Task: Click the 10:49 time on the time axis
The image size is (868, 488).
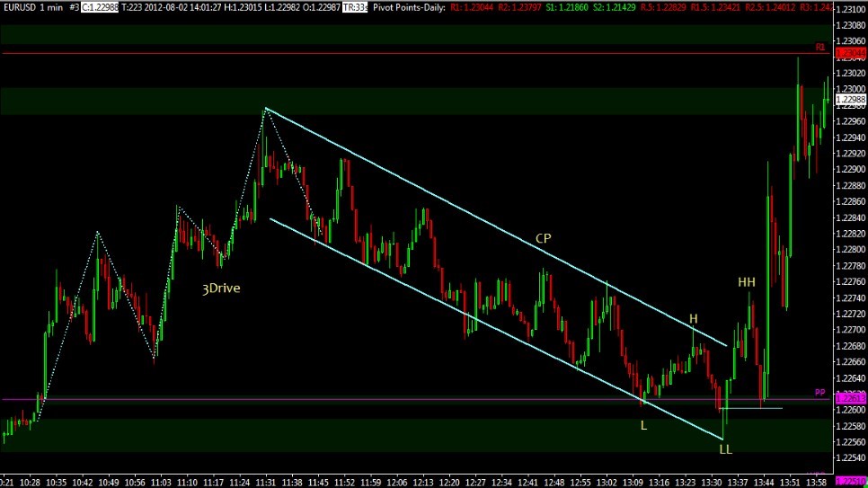Action: (x=108, y=483)
